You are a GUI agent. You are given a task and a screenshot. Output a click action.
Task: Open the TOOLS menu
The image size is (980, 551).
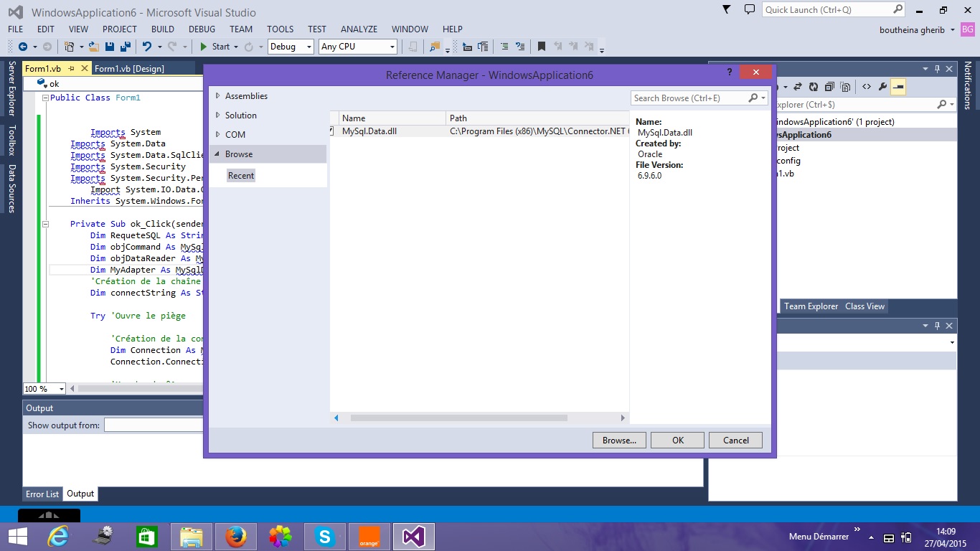[x=280, y=29]
